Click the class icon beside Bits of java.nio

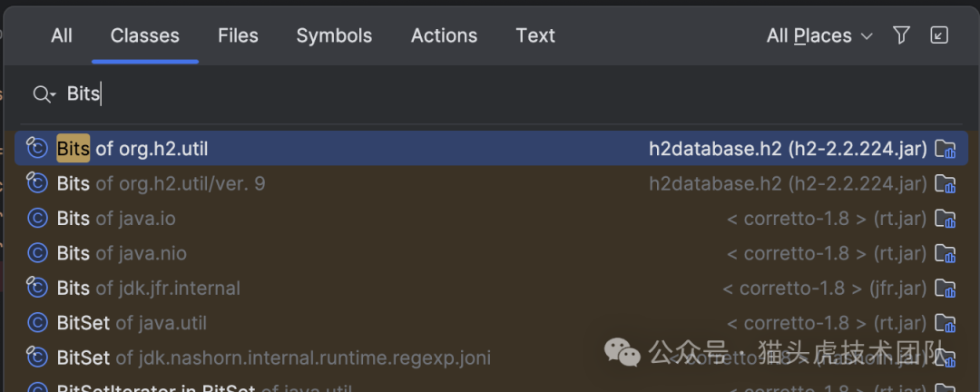(37, 253)
